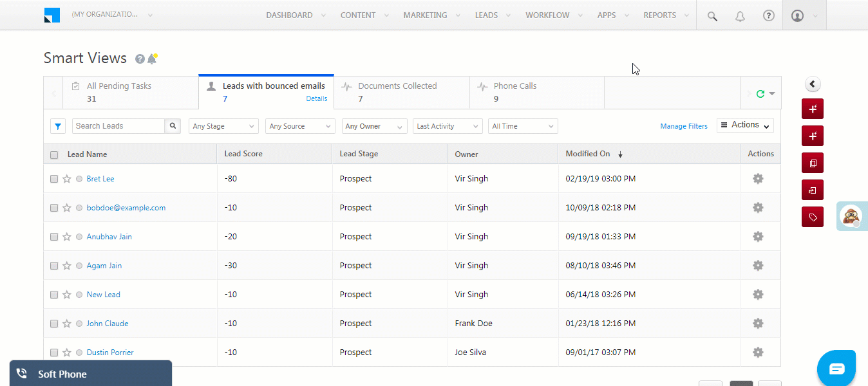Open the Last Activity dropdown
Image resolution: width=868 pixels, height=386 pixels.
pyautogui.click(x=448, y=126)
